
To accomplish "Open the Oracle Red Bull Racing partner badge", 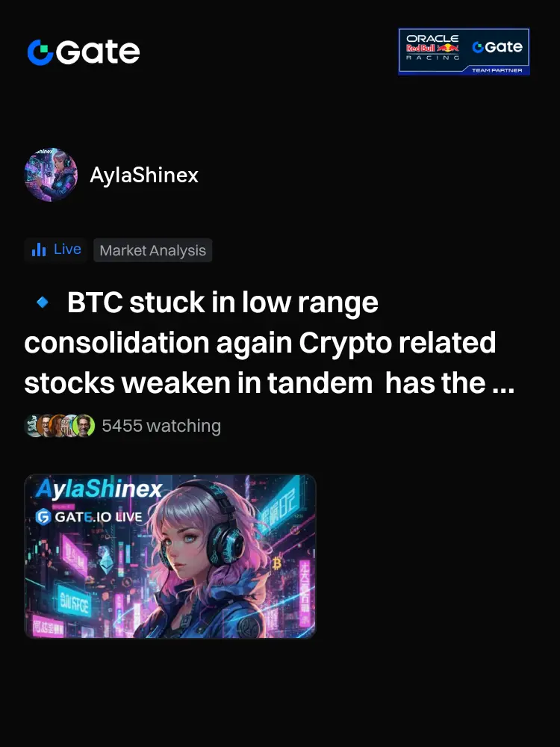I will 464,52.
